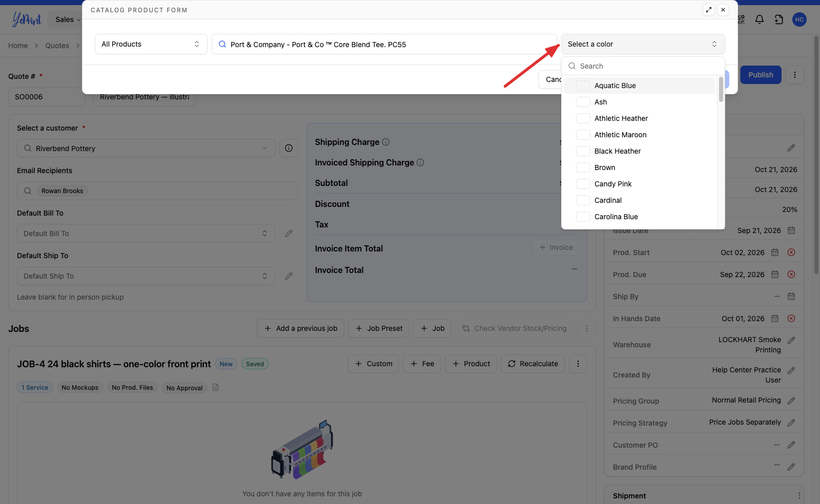Open JOB-4 more-options kebab menu

578,364
